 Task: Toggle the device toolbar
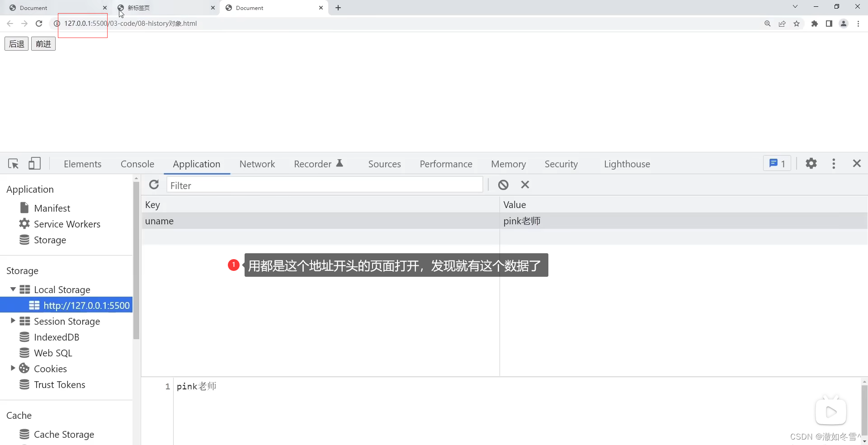[34, 164]
